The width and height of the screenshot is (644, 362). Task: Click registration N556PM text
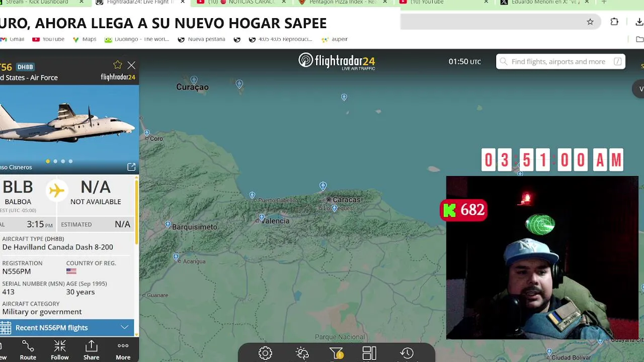coord(17,271)
